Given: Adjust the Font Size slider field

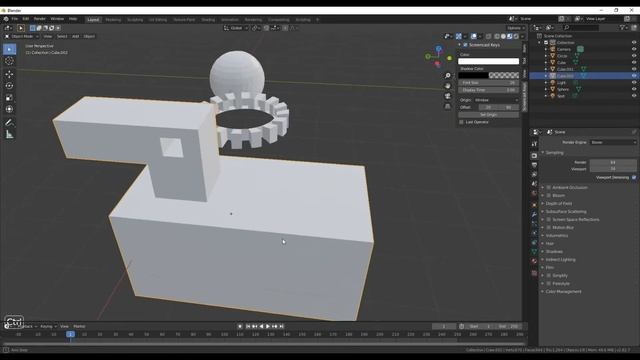Looking at the screenshot, I should [x=489, y=83].
